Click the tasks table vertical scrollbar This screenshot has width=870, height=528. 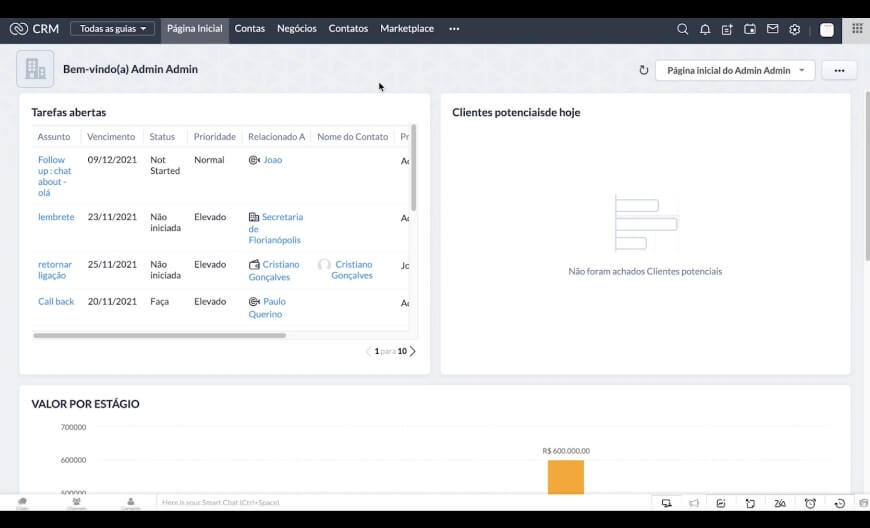(x=413, y=168)
